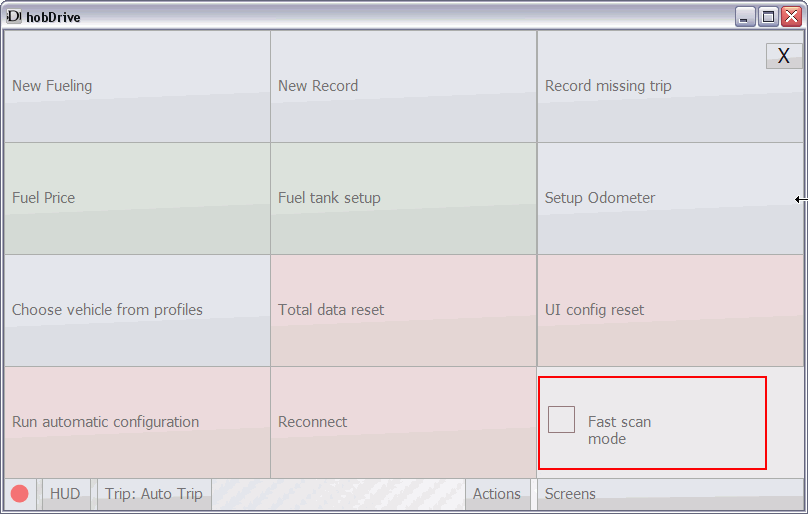The height and width of the screenshot is (514, 808).
Task: Open the Actions menu
Action: click(x=497, y=494)
